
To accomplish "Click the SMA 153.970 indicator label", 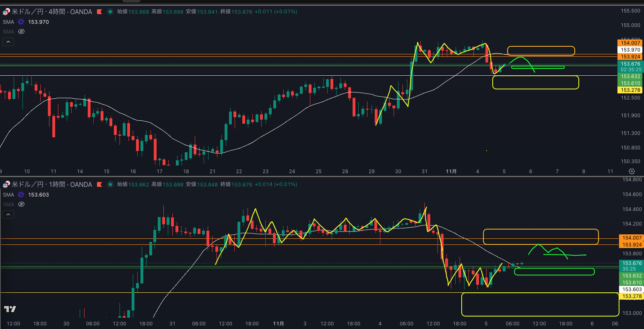I will [x=38, y=22].
